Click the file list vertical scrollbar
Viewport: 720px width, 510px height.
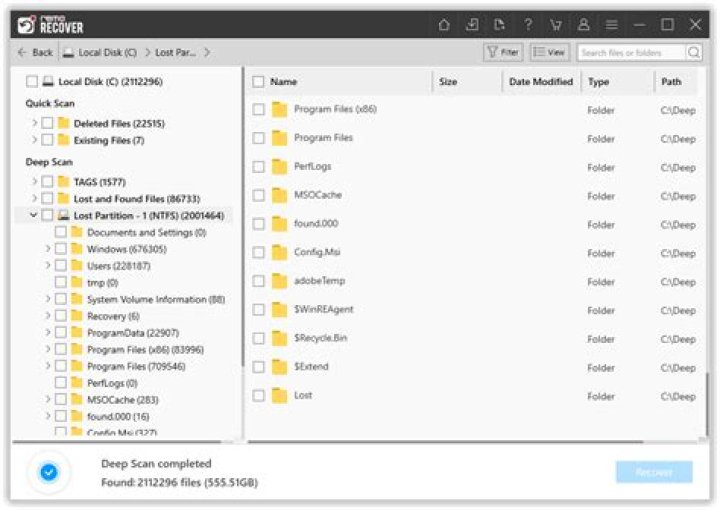click(707, 400)
